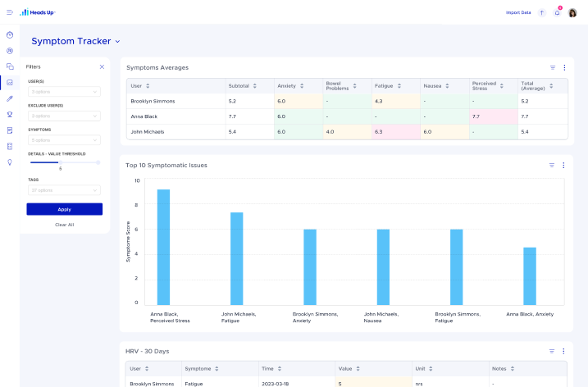588x387 pixels.
Task: Click the Apply filters button
Action: [65, 209]
